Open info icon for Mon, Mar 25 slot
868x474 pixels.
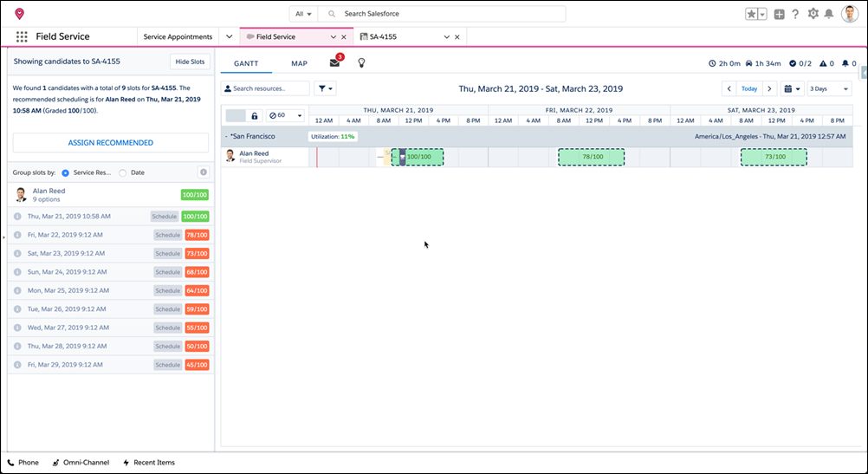coord(17,290)
